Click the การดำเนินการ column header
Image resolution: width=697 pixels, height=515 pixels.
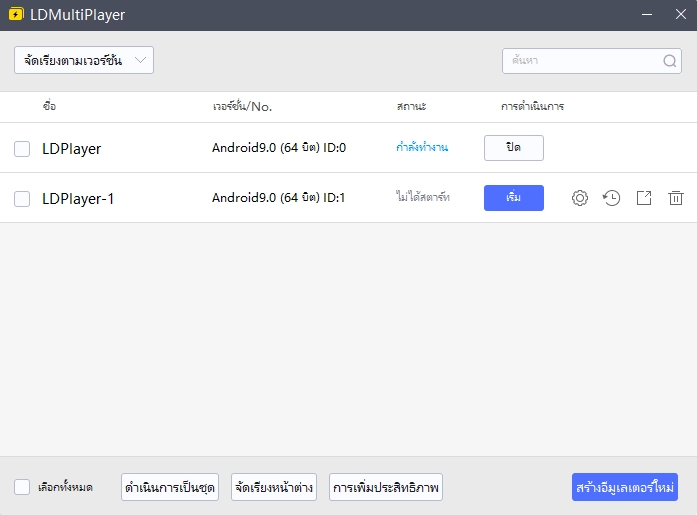(532, 107)
